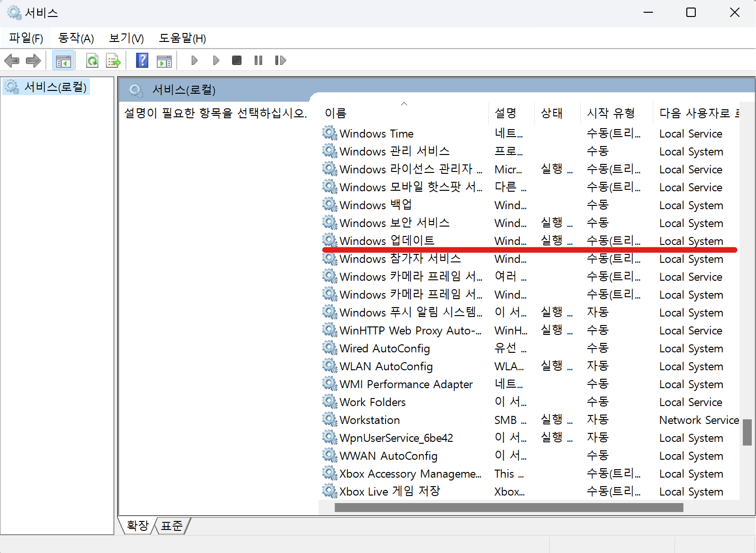Select Xbox Live 게임 저장 service
This screenshot has height=553, width=756.
[x=530, y=492]
